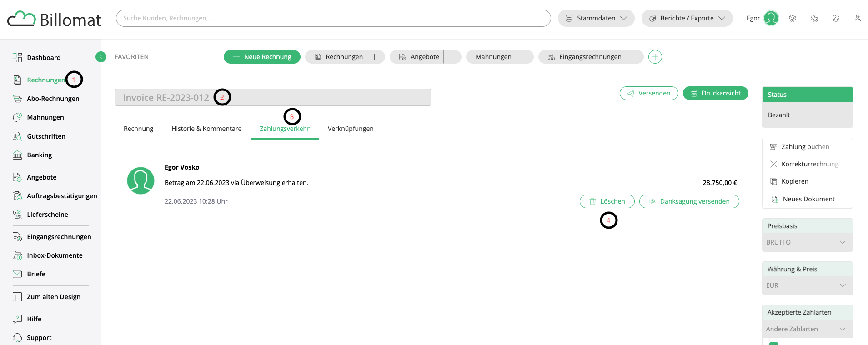Viewport: 868px width, 345px height.
Task: Click the Briefe envelope icon
Action: pos(17,274)
